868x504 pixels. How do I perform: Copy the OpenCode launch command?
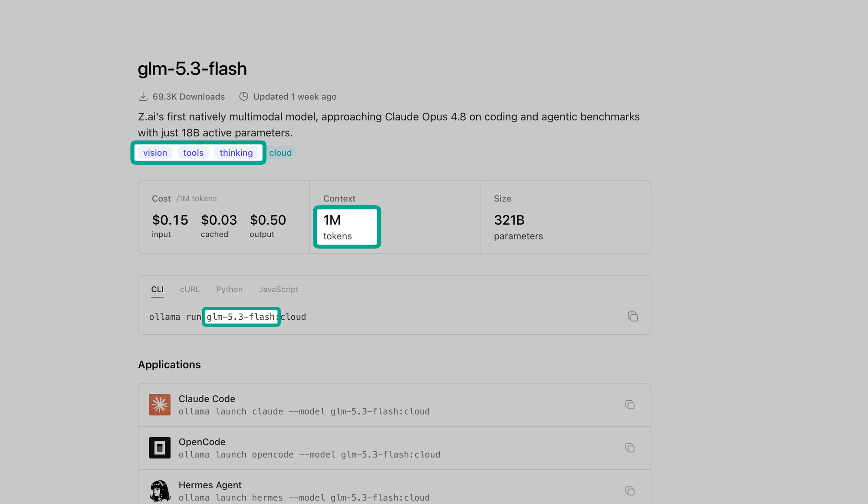(630, 448)
